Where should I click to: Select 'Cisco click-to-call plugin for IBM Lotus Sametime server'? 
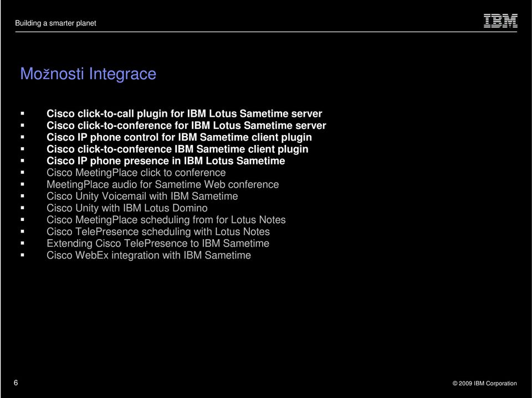coord(184,113)
